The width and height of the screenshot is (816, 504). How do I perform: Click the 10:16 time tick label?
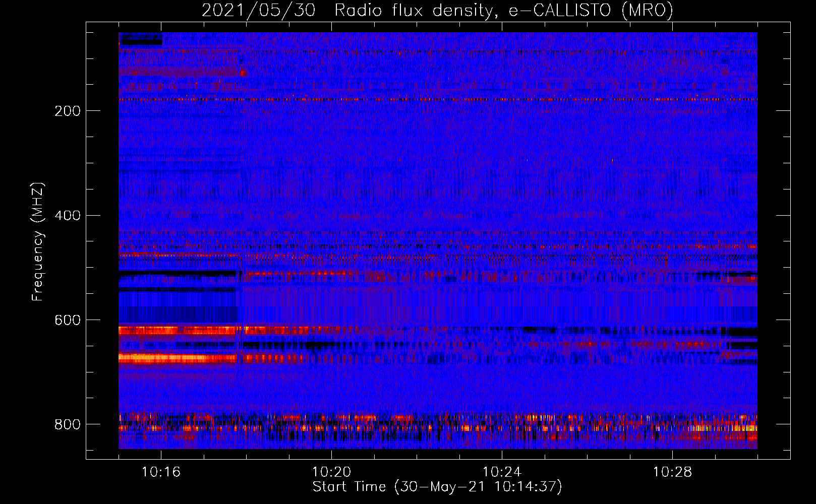(x=161, y=472)
